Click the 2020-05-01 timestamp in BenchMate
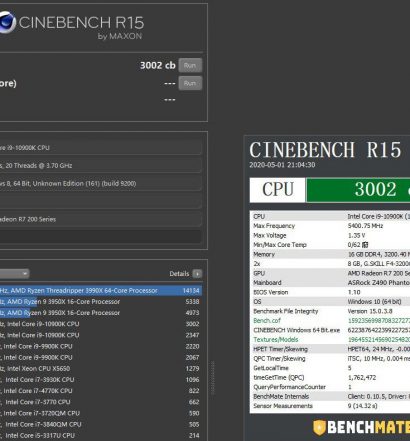Screen dimensions: 410x441 pos(282,165)
